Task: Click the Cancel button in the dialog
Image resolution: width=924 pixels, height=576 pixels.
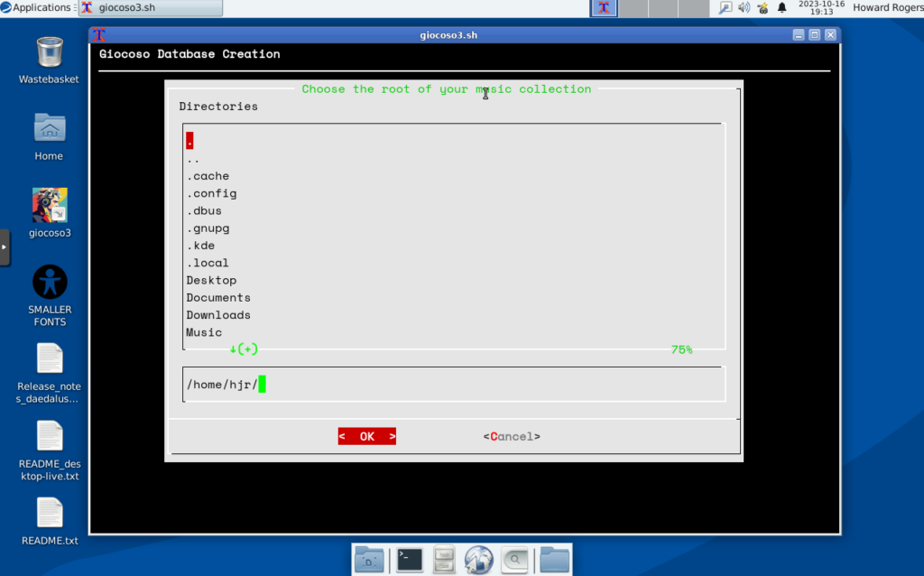Action: (512, 436)
